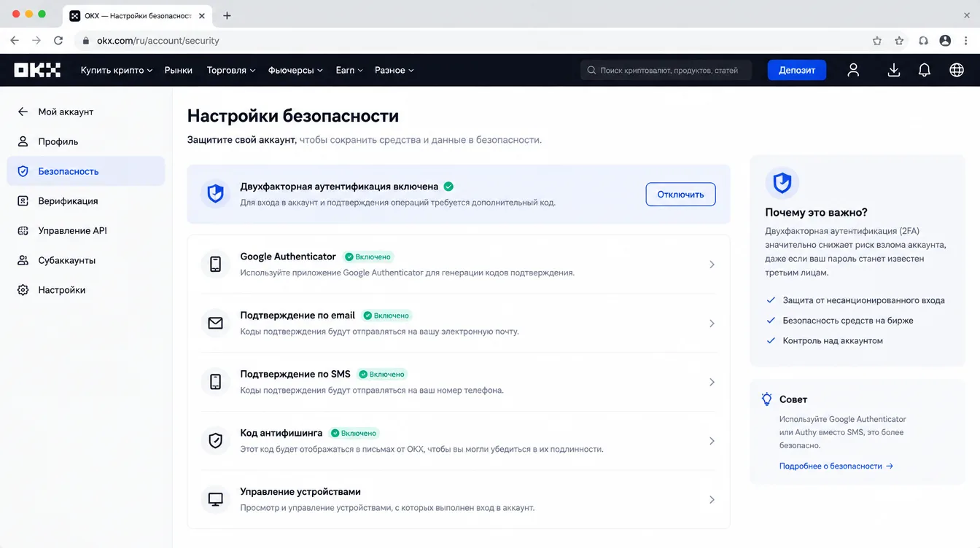The height and width of the screenshot is (548, 980).
Task: Open the Подтверждение по SMS chevron
Action: (x=712, y=382)
